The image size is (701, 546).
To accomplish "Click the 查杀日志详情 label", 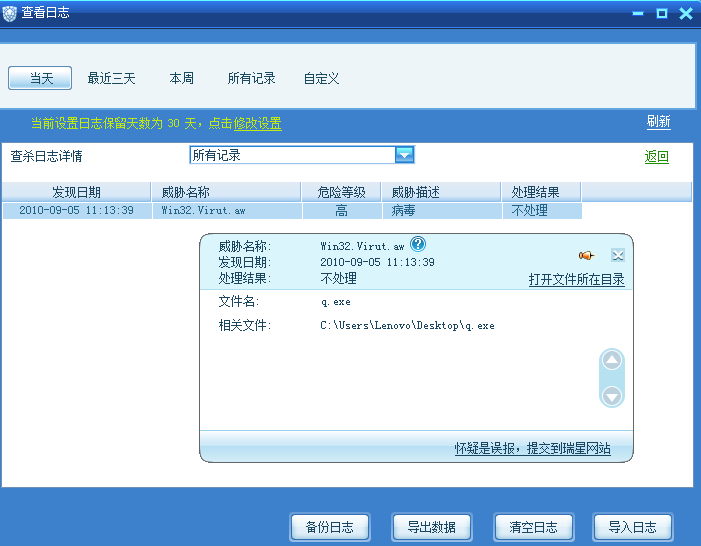I will (46, 156).
